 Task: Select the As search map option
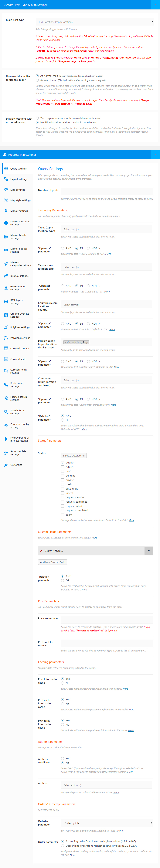pos(37,80)
